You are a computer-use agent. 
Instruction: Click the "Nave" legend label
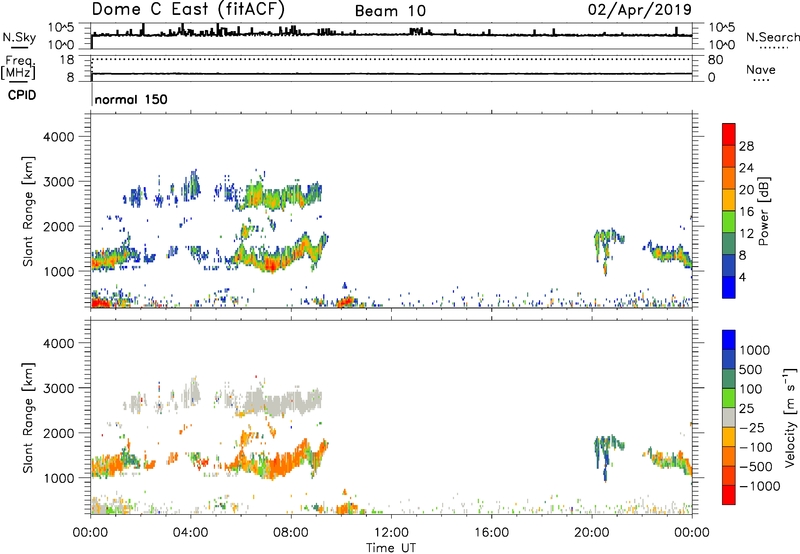[x=761, y=69]
